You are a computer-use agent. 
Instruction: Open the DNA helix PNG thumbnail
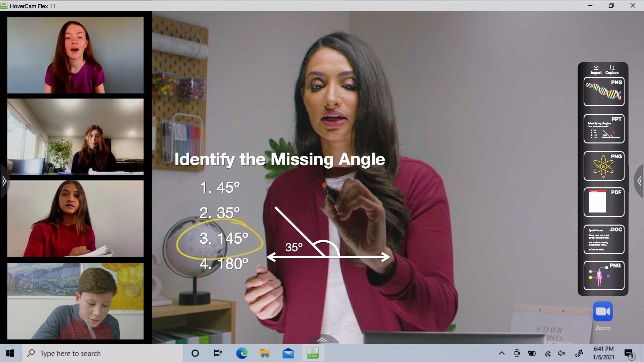604,92
